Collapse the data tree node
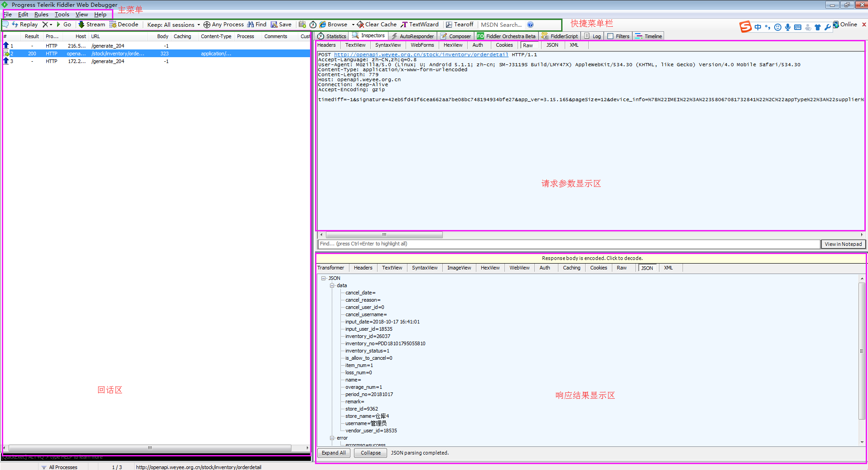This screenshot has width=868, height=470. 332,285
